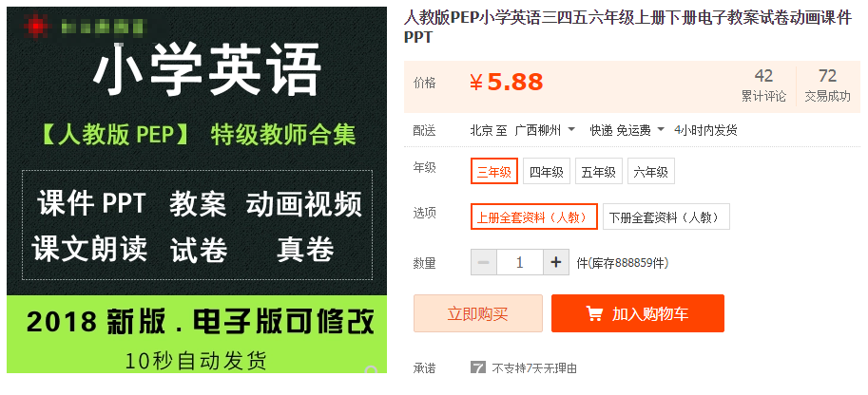The height and width of the screenshot is (395, 868).
Task: Open the 72 交易成功 transactions link
Action: [827, 85]
